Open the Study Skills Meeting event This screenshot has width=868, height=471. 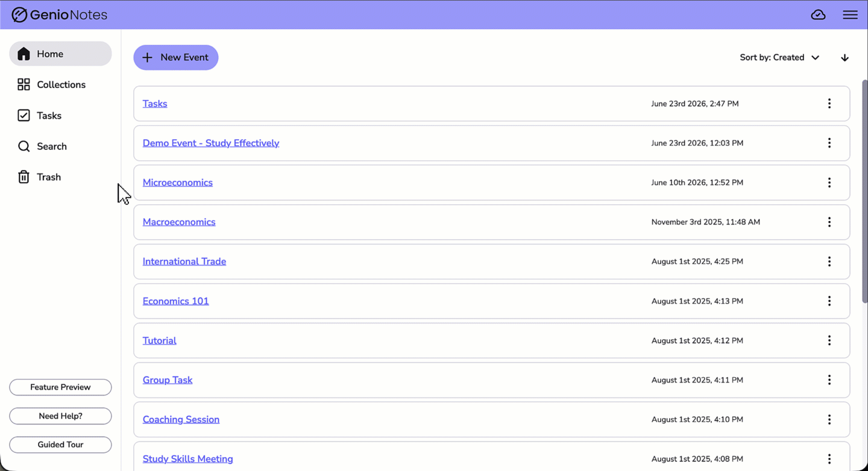188,459
